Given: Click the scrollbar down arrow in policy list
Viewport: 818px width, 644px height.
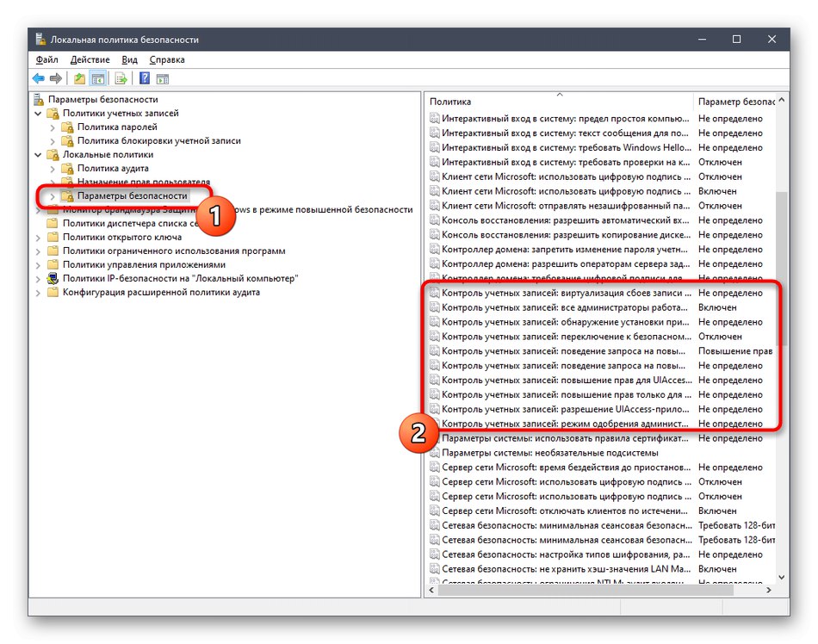Looking at the screenshot, I should tap(780, 579).
